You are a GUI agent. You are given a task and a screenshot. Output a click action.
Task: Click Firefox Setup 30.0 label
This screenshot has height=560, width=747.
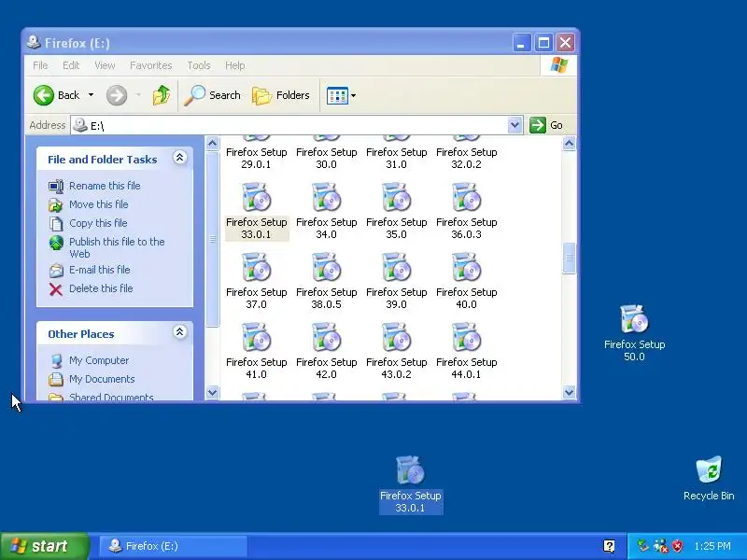point(326,158)
